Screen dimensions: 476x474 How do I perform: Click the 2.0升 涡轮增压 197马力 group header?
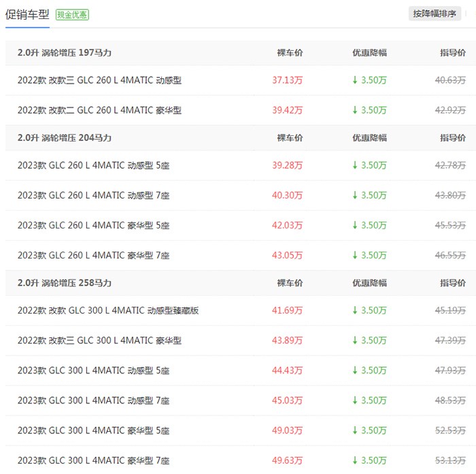pyautogui.click(x=65, y=53)
